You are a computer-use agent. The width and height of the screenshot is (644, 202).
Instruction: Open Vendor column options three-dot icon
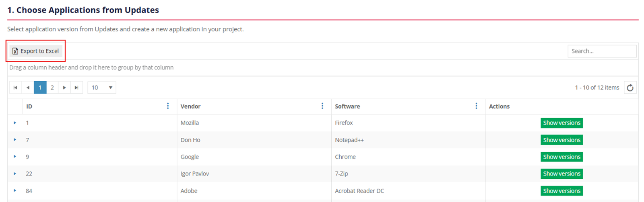coord(322,106)
